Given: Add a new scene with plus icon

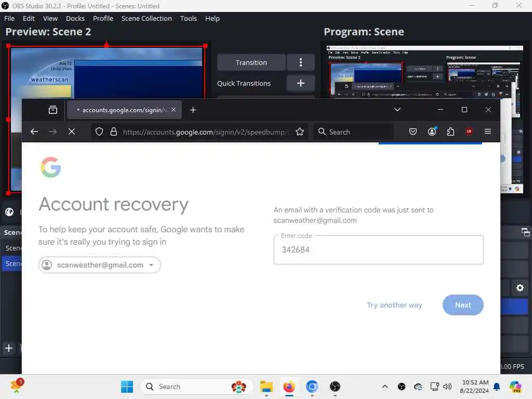Looking at the screenshot, I should [9, 348].
